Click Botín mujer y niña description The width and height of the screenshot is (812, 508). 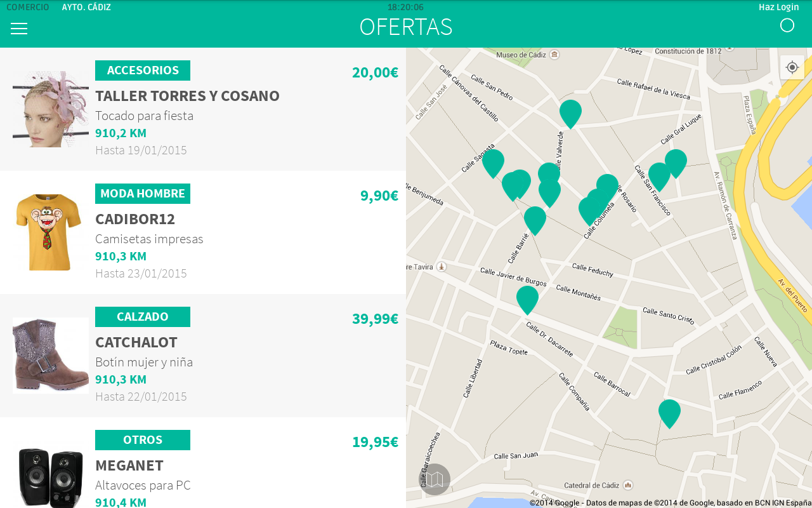(144, 362)
